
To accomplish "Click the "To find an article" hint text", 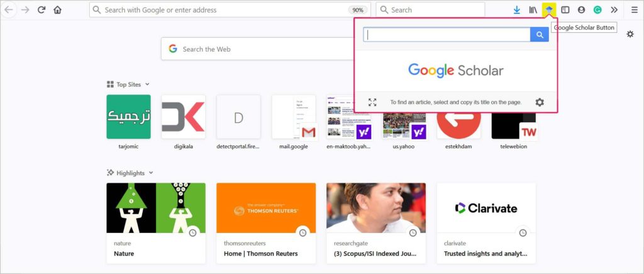I will 456,102.
